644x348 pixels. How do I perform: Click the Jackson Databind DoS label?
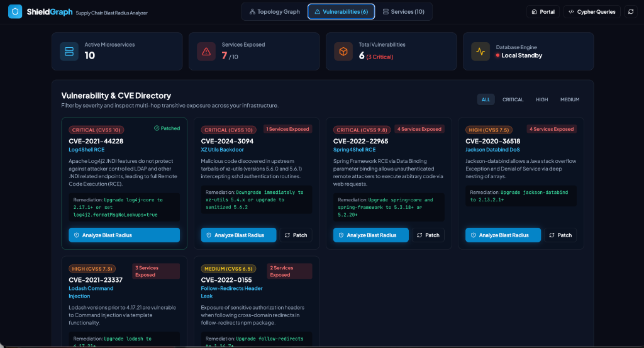tap(492, 150)
